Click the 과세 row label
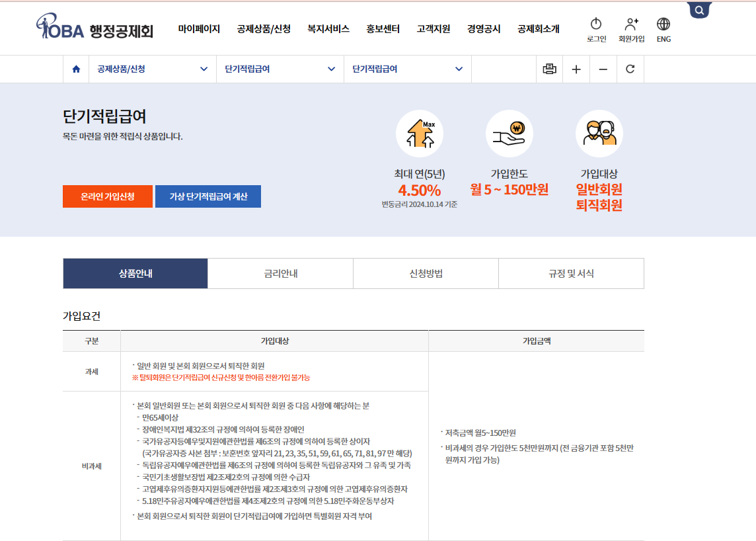This screenshot has height=541, width=756. 92,372
